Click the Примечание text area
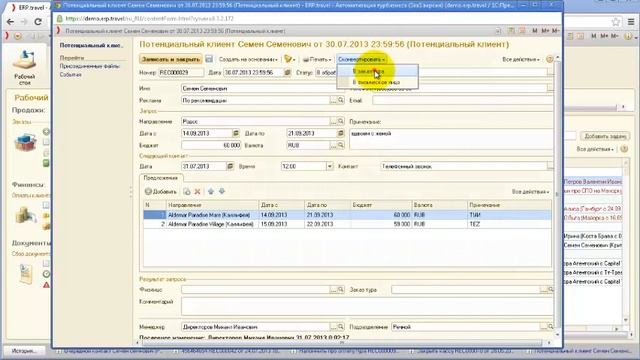Screen dimensions: 640x360 451,139
